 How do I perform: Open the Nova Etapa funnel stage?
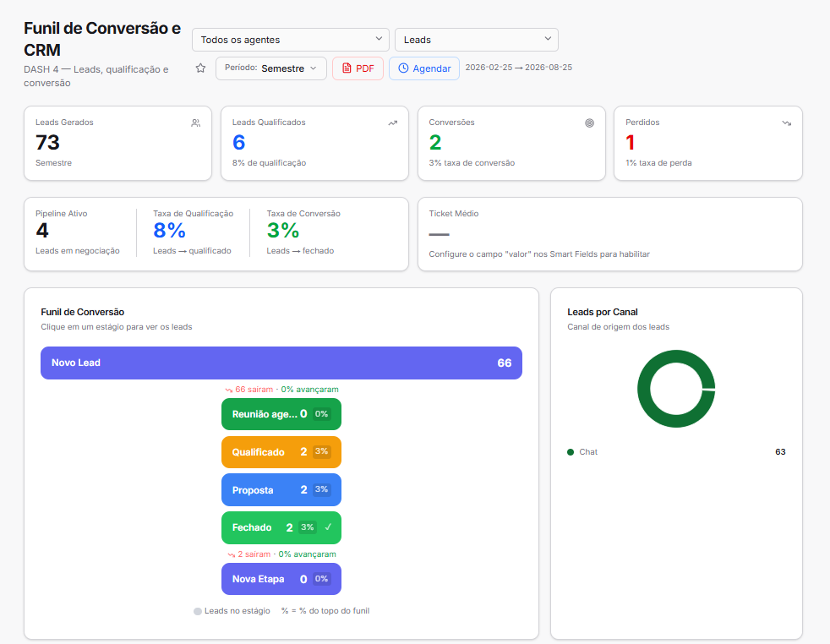point(281,579)
